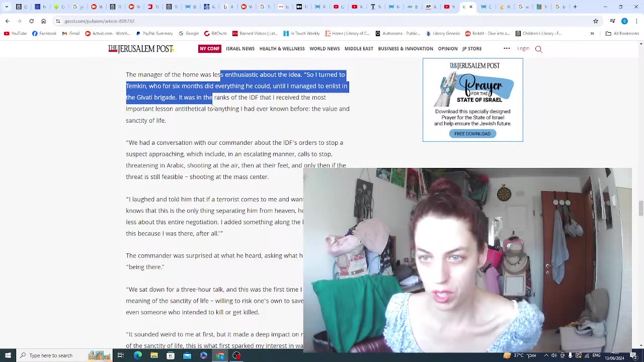Open the Gmail bookmark
Screen dimensions: 644x362
pyautogui.click(x=71, y=34)
